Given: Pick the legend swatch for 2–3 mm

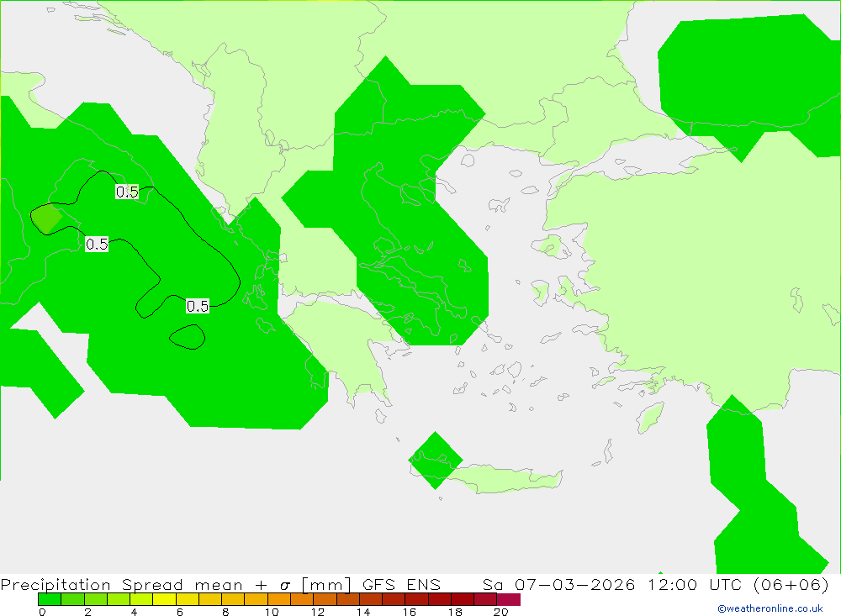Looking at the screenshot, I should tap(96, 599).
